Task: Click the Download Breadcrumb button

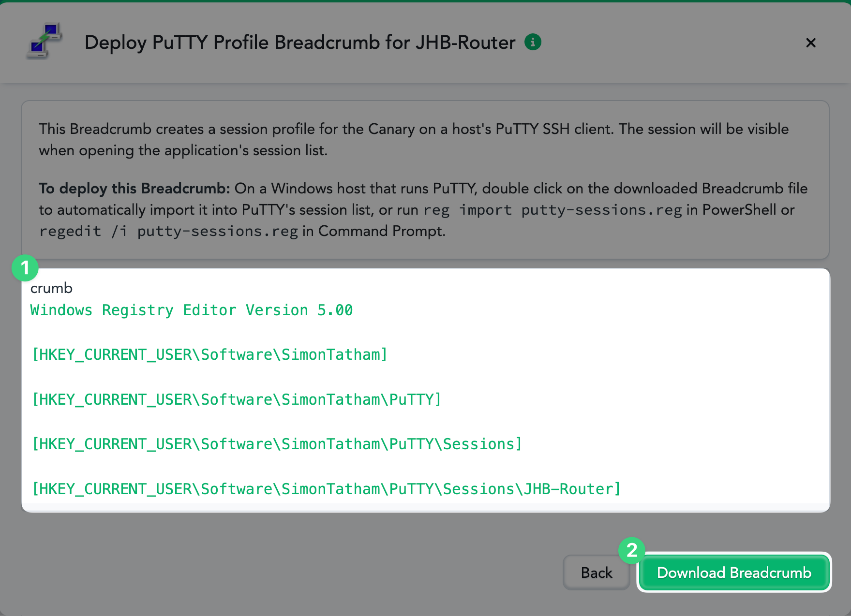Action: click(734, 572)
